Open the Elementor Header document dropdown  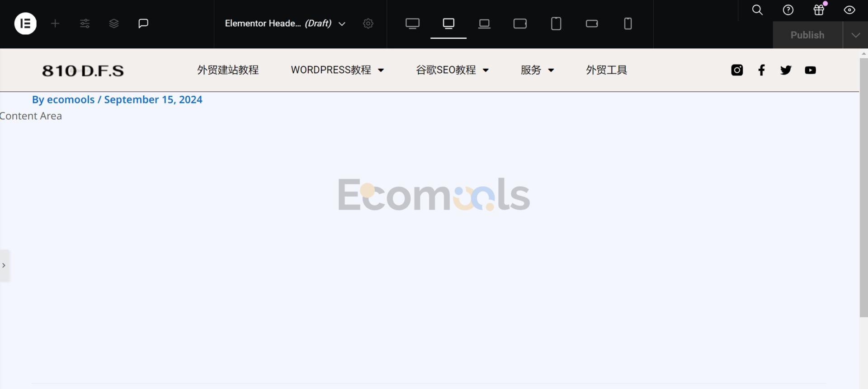[x=285, y=23]
